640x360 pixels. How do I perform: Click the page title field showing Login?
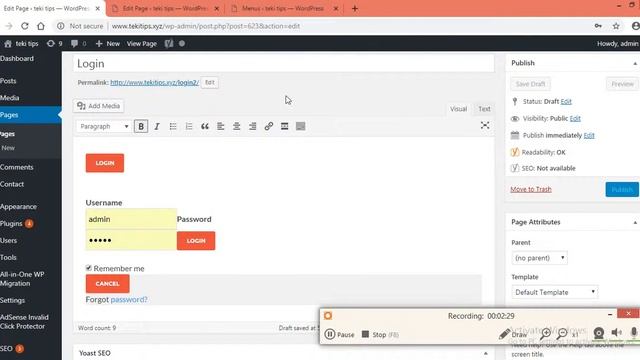(x=284, y=64)
